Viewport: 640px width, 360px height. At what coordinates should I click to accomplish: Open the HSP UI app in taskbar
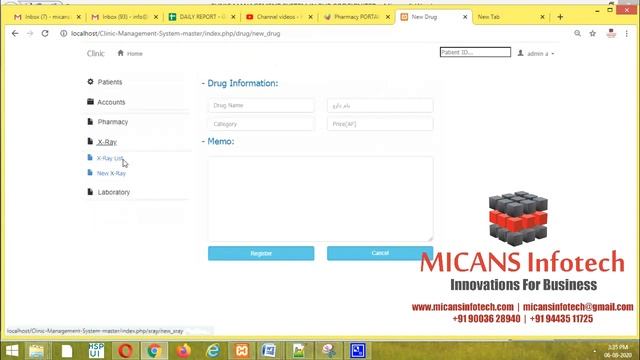[96, 351]
